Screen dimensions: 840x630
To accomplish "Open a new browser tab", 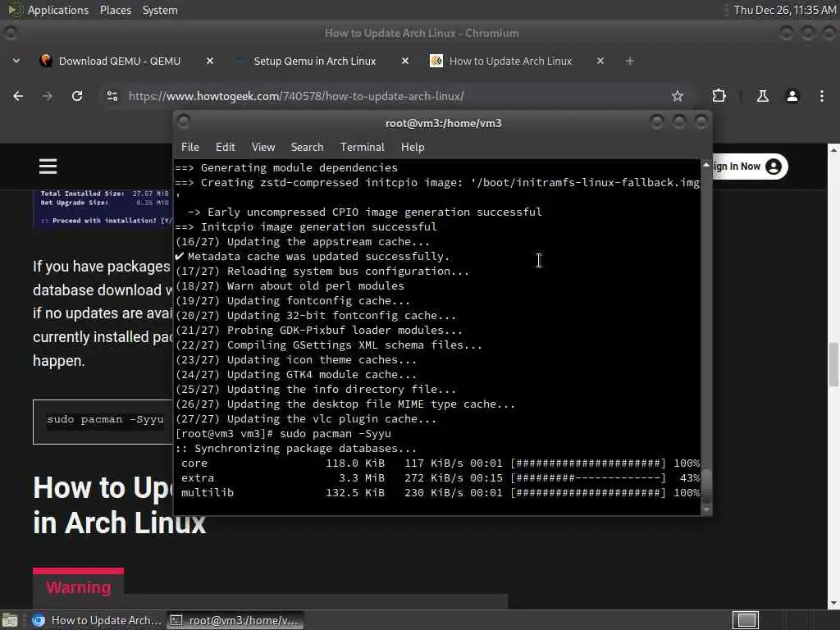I will 629,61.
